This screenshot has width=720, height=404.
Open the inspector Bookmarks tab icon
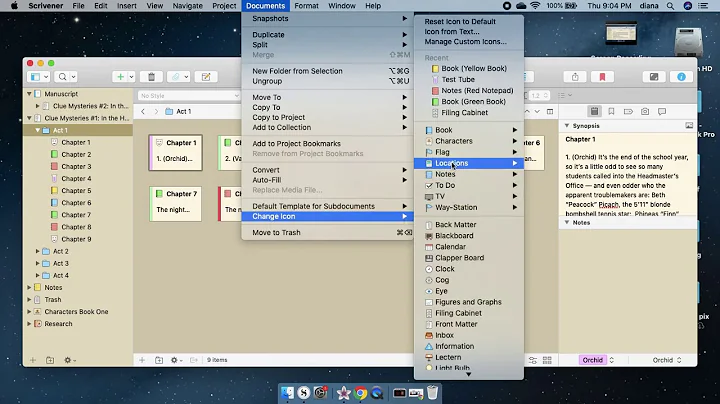[611, 111]
